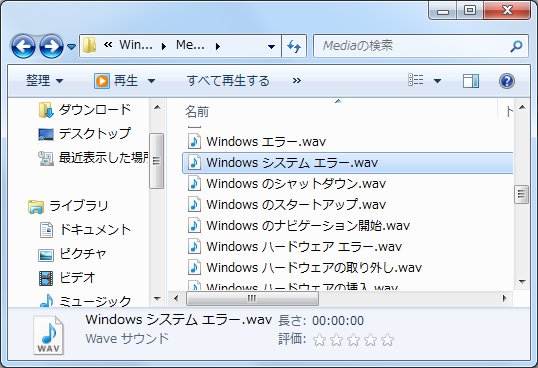
Task: Select the Win... breadcrumb segment
Action: point(136,45)
